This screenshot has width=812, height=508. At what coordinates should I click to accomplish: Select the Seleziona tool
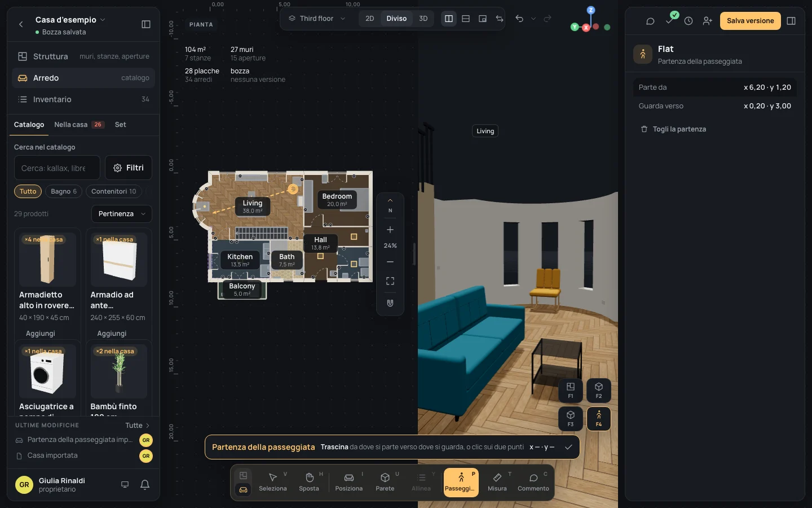[x=273, y=482]
